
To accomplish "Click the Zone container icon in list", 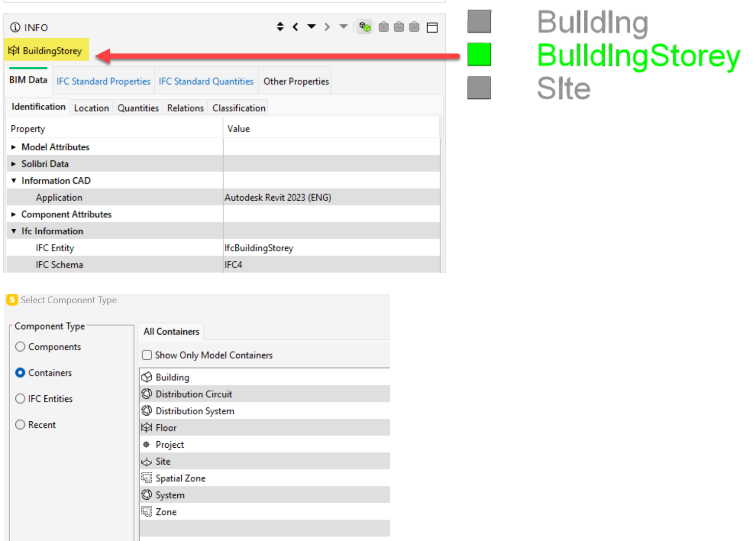I will click(x=147, y=511).
